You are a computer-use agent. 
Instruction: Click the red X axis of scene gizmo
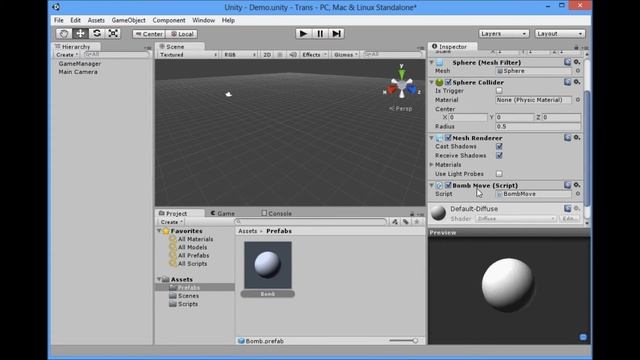[391, 90]
